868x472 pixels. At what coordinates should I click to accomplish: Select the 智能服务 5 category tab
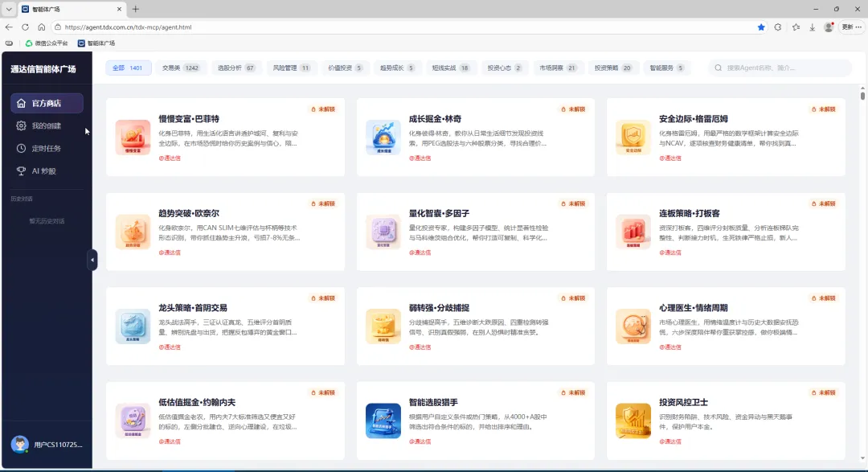point(666,68)
